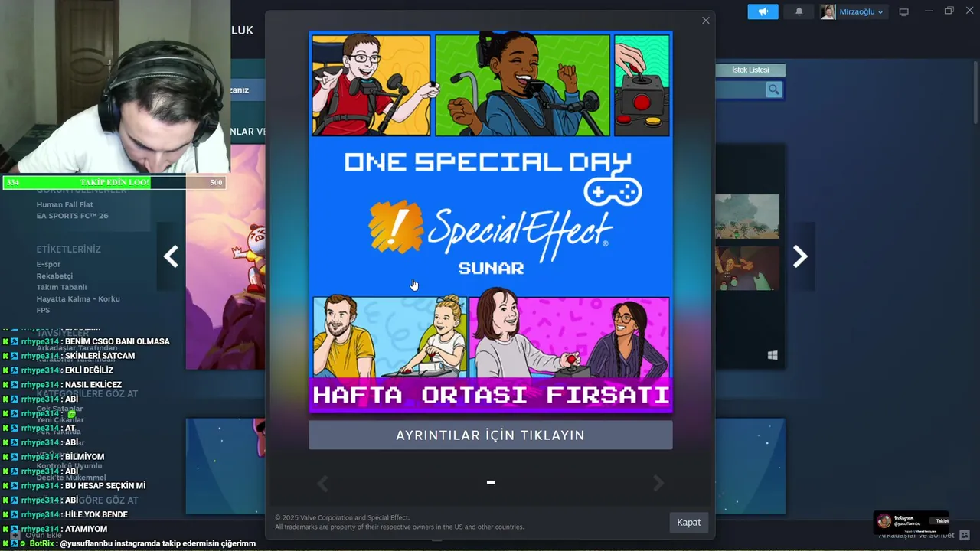
Task: Select the Takım Tabanlı tag link
Action: (x=61, y=287)
